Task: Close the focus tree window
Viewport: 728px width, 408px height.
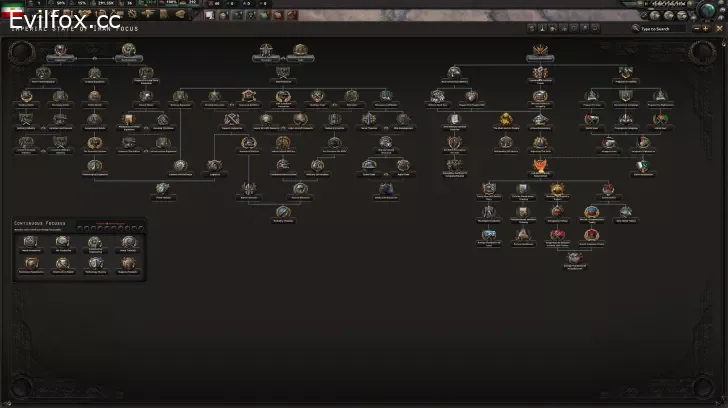Action: [x=719, y=29]
